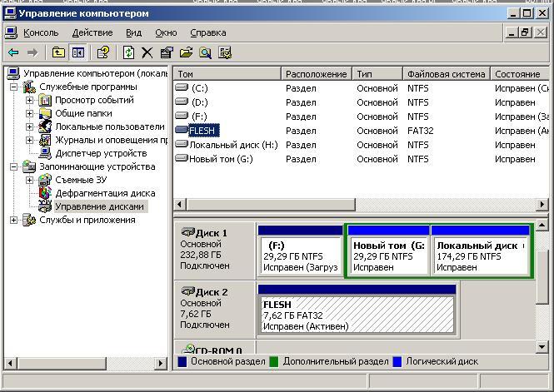The width and height of the screenshot is (554, 392).
Task: Sort by the Файловая система column header
Action: (x=446, y=74)
